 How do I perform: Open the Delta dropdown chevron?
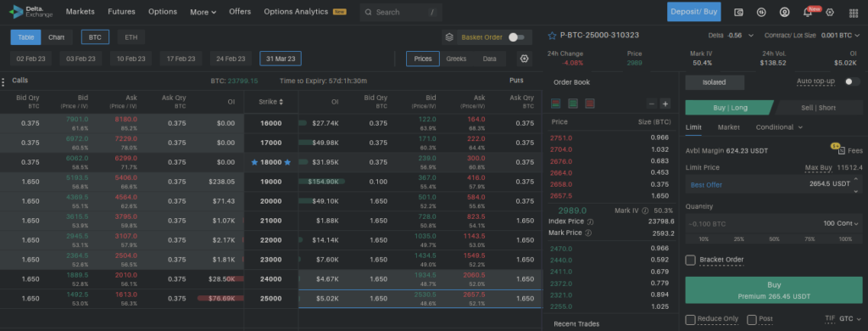751,36
